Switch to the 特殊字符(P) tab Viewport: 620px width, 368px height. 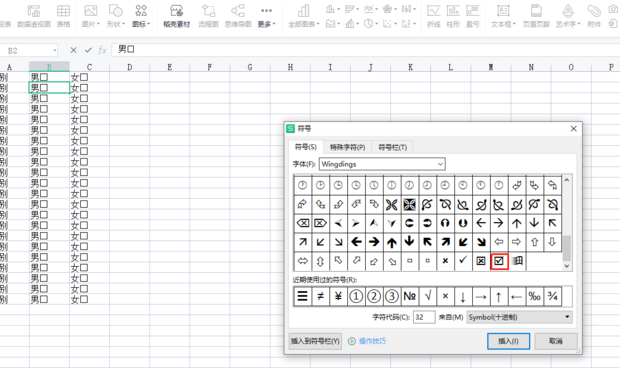pos(348,147)
